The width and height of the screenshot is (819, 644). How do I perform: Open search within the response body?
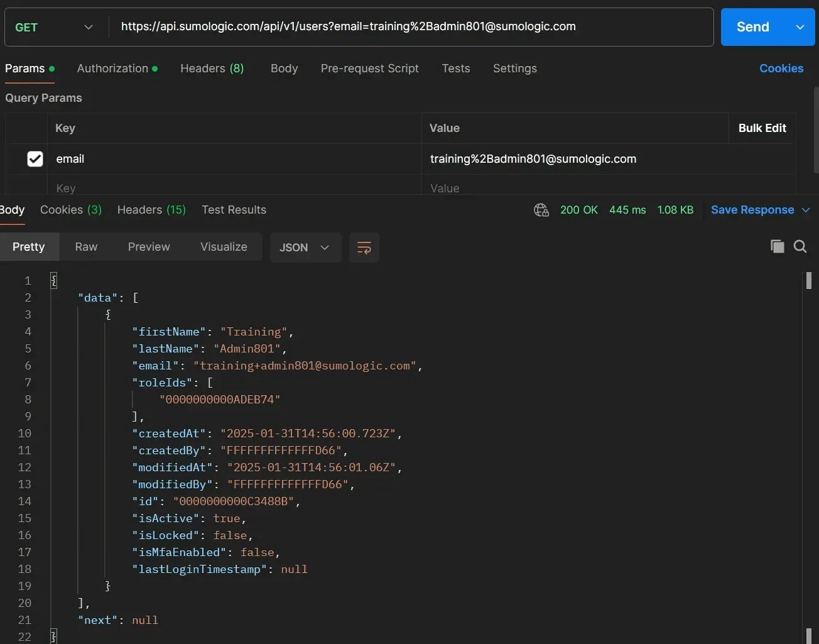800,246
